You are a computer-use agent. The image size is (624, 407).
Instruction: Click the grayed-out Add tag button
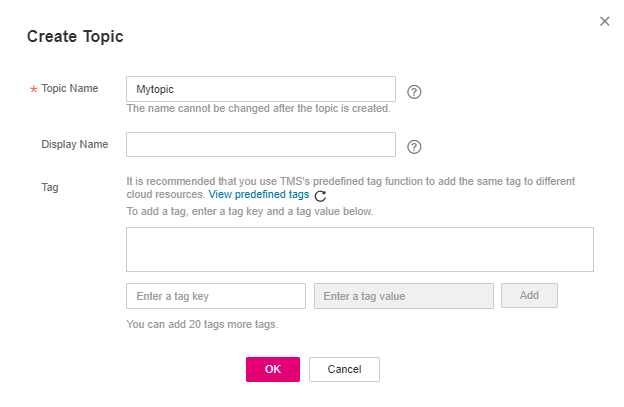coord(529,296)
